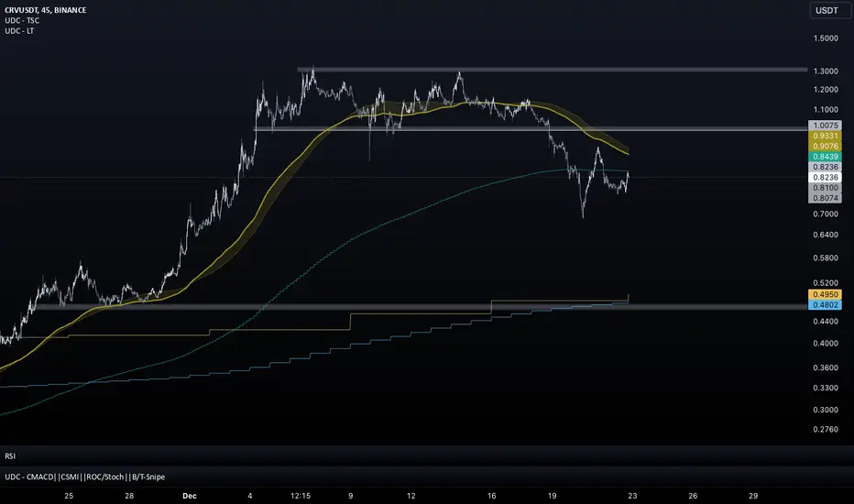
Task: Expand the UDC - CMACD indicator pane
Action: click(x=84, y=477)
